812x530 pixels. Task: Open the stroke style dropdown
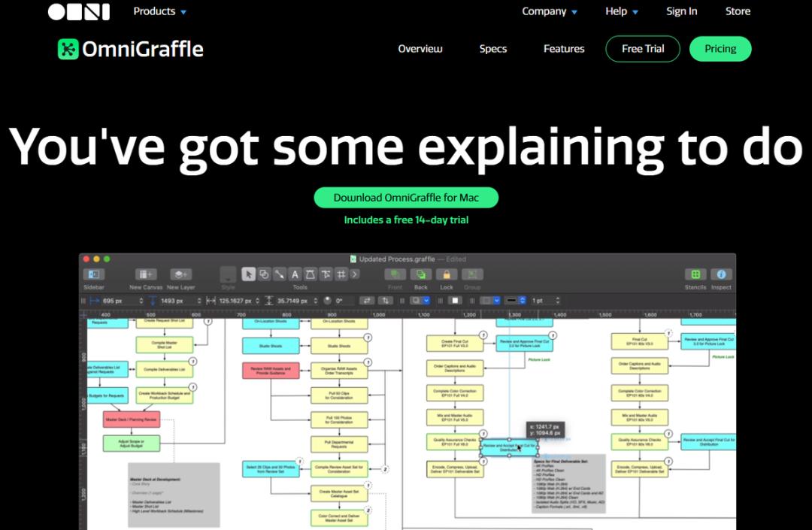[x=516, y=300]
